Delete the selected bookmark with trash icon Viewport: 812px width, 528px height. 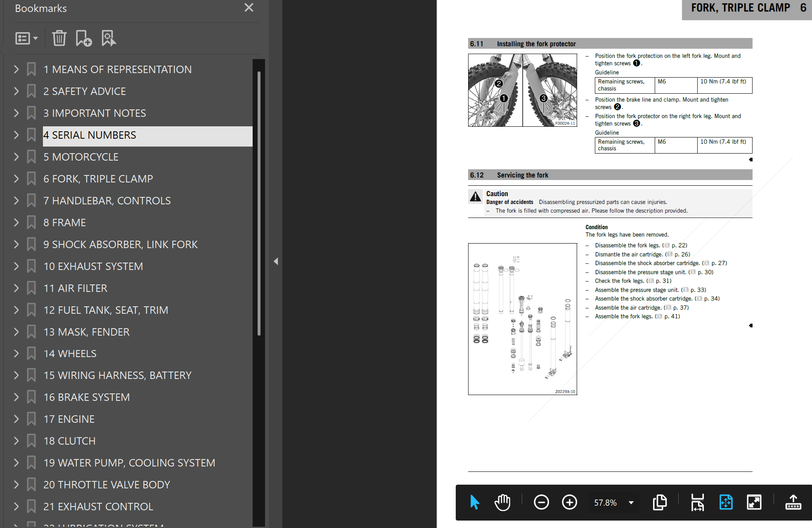[59, 38]
